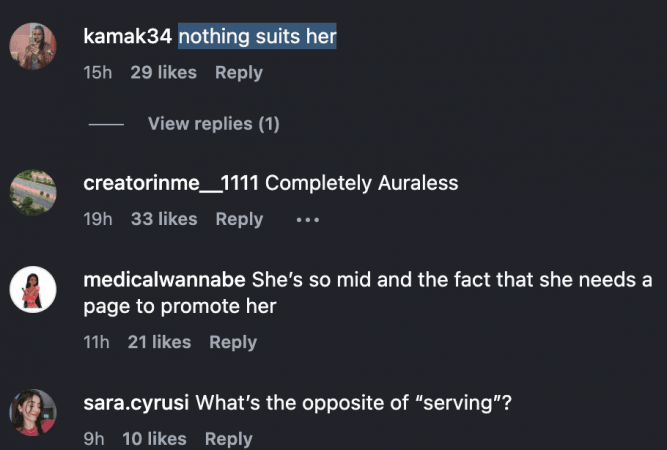Image resolution: width=667 pixels, height=450 pixels.
Task: Open sara.cyrusi's profile picture
Action: [33, 412]
